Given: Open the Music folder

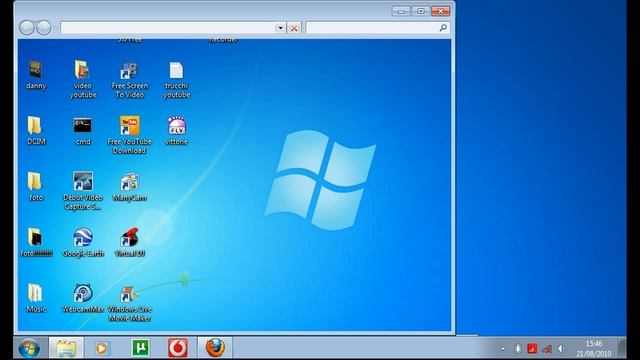Looking at the screenshot, I should point(36,298).
